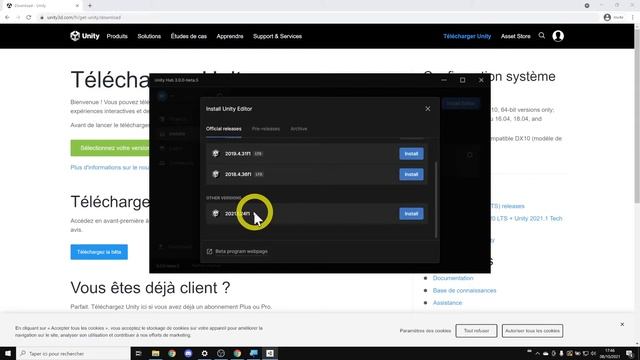640x360 pixels.
Task: Click browser back arrow
Action: (x=7, y=18)
